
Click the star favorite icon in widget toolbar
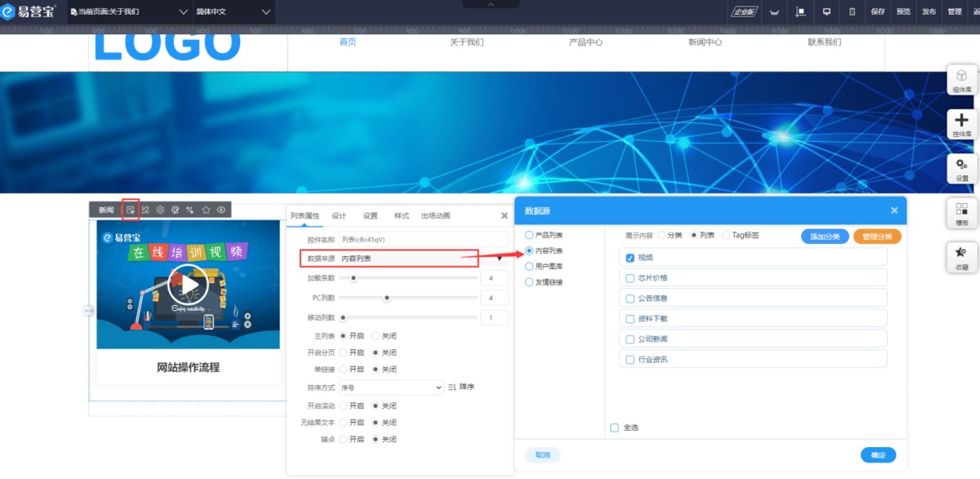(x=206, y=210)
